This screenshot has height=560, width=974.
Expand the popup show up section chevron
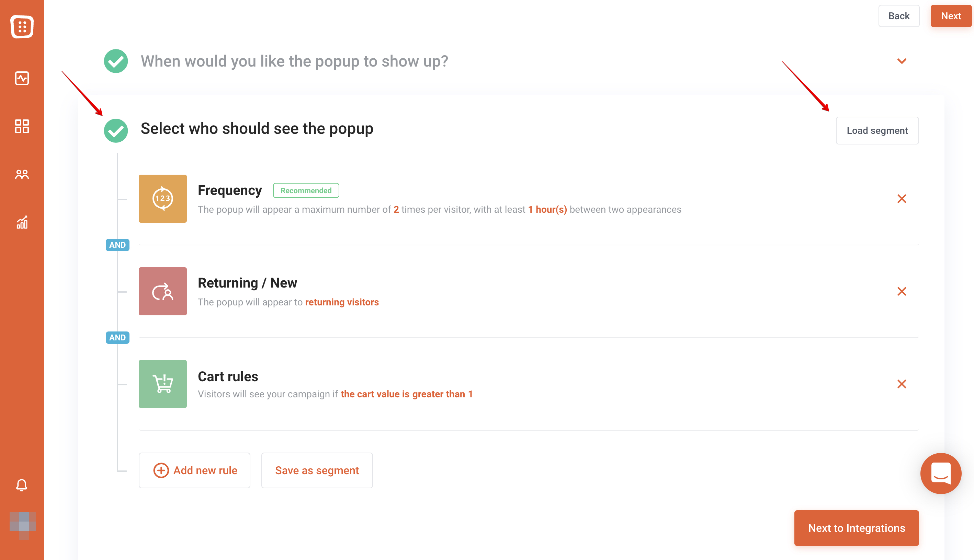coord(902,61)
